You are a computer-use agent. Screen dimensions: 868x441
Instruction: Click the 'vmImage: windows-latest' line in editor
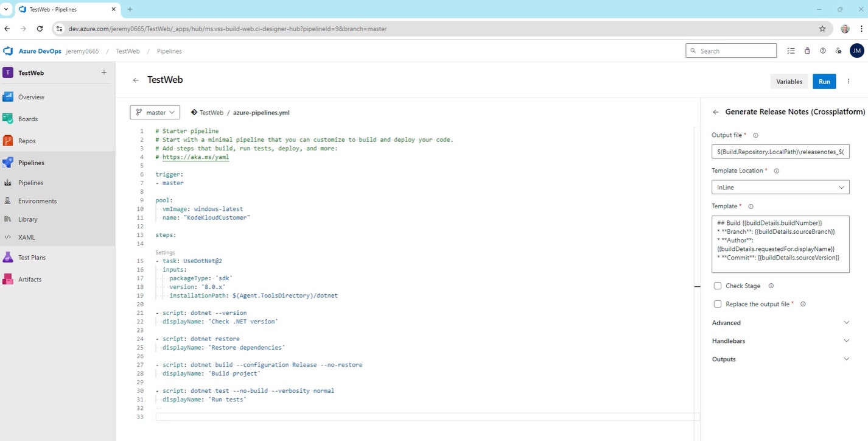point(203,209)
